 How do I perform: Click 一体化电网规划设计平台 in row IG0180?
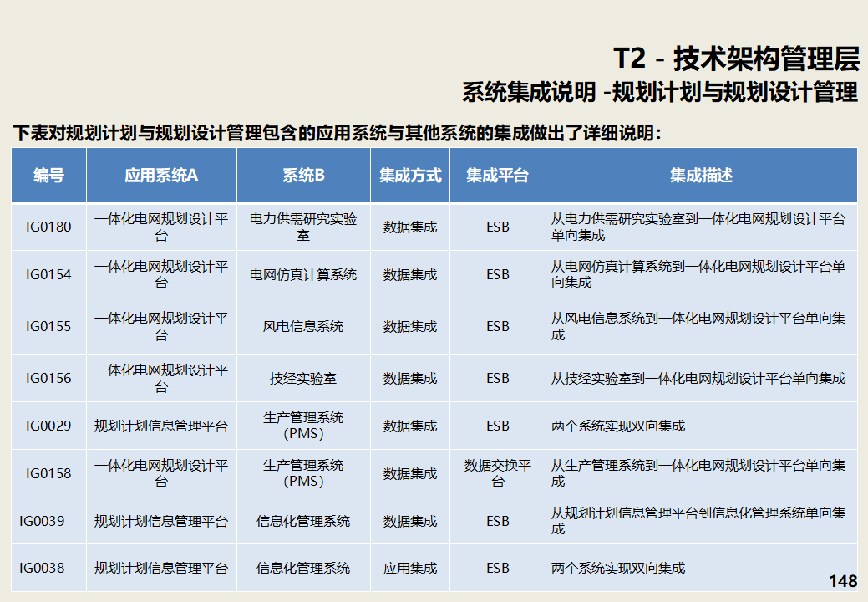click(161, 227)
